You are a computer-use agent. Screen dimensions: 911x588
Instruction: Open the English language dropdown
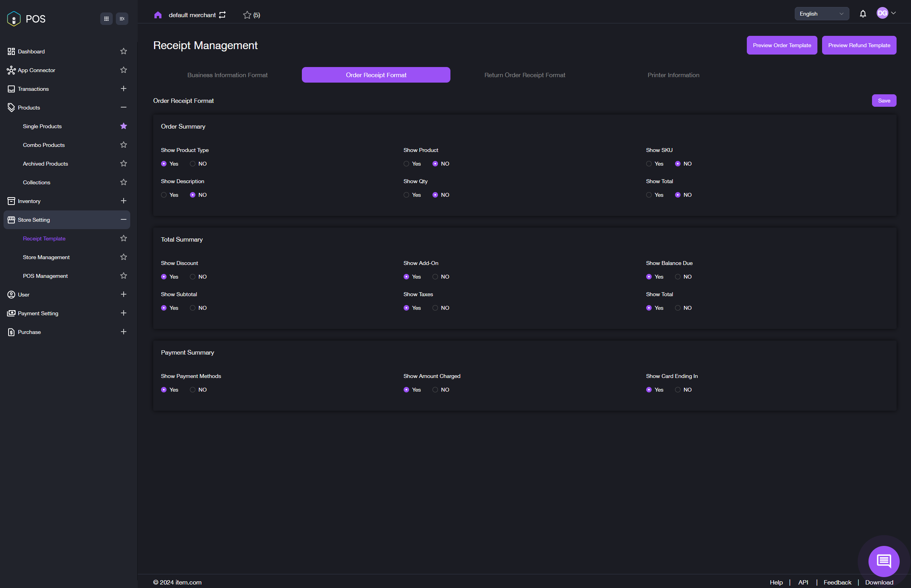click(821, 14)
